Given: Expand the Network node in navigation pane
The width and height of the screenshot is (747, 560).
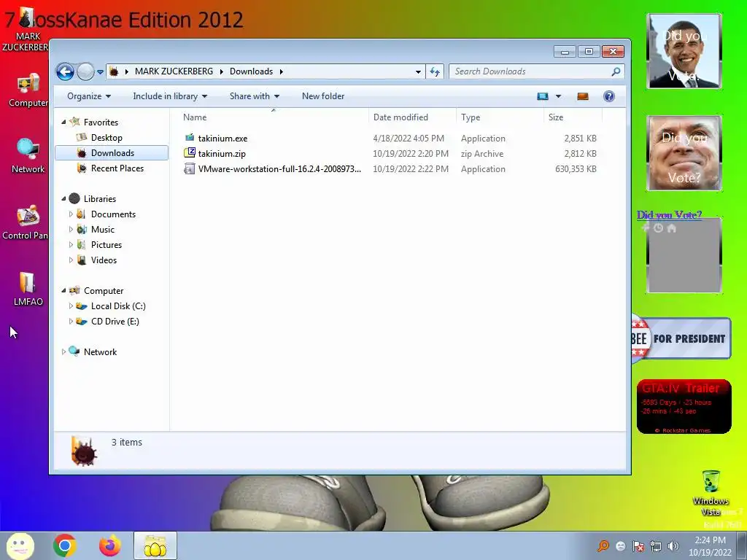Looking at the screenshot, I should 63,352.
